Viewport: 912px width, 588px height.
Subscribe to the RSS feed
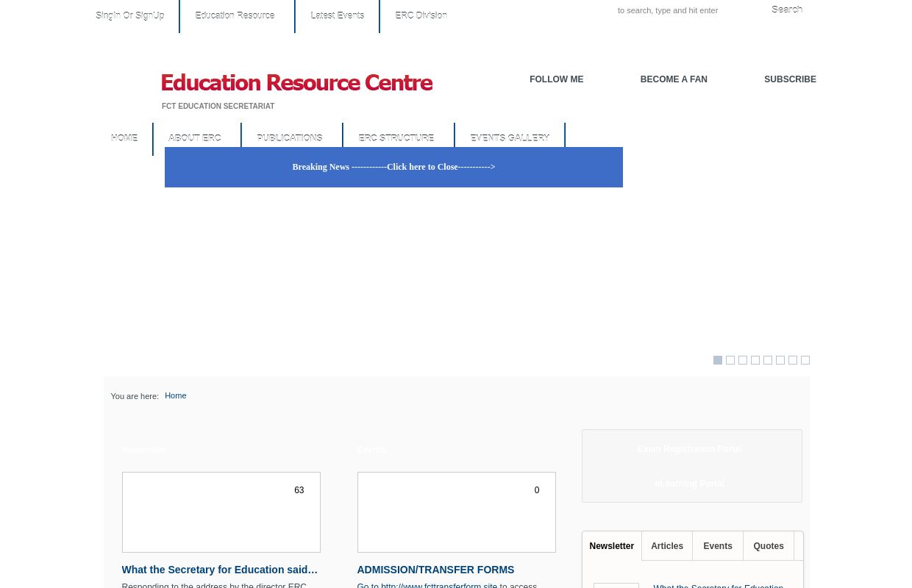(790, 79)
